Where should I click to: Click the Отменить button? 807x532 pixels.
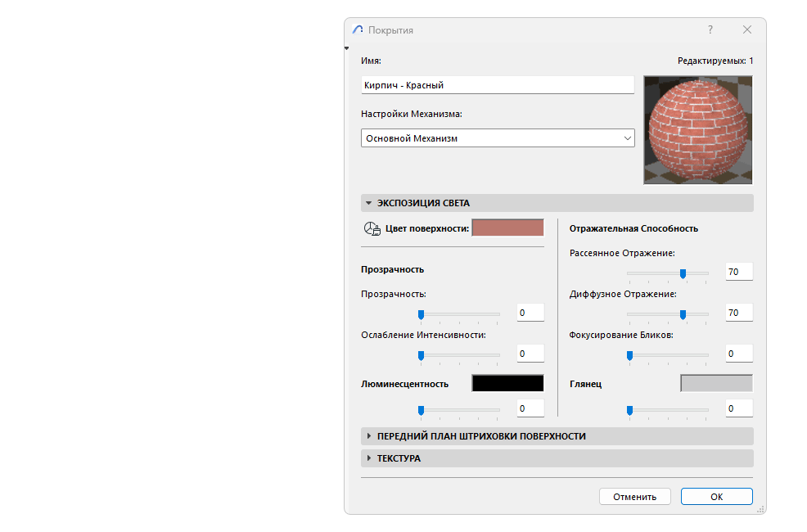coord(634,496)
